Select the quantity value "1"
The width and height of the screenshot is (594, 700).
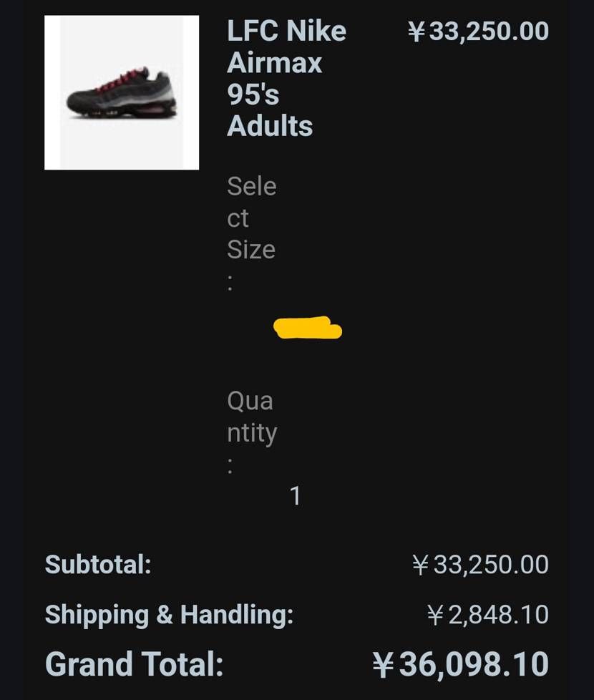[295, 496]
